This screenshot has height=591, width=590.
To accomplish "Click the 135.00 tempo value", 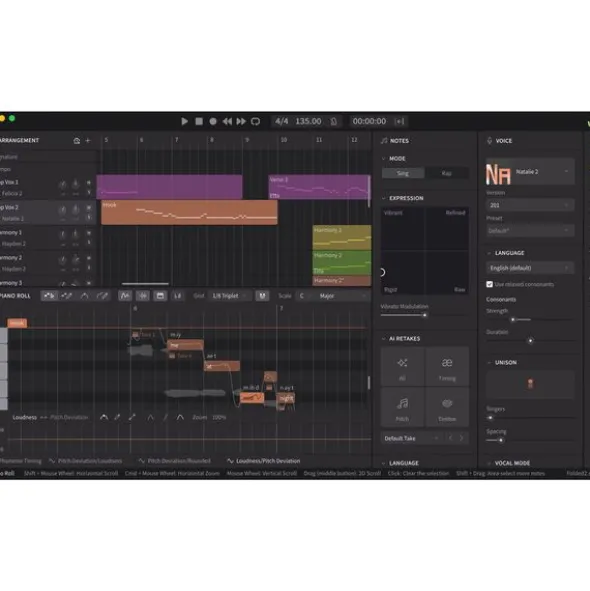I will click(x=308, y=121).
